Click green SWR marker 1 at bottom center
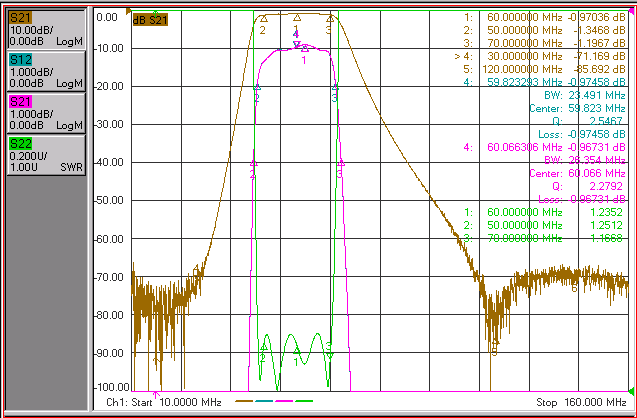The height and width of the screenshot is (418, 637). [296, 351]
